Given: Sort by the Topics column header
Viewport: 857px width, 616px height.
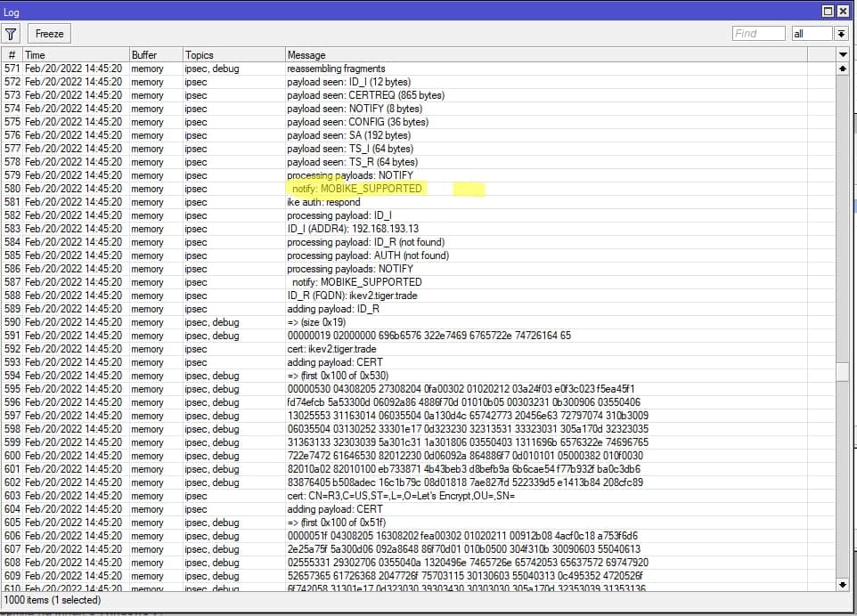Looking at the screenshot, I should (x=234, y=54).
